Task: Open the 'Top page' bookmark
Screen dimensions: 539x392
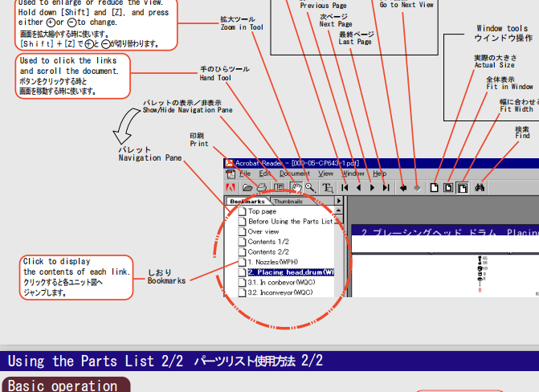Action: click(262, 211)
